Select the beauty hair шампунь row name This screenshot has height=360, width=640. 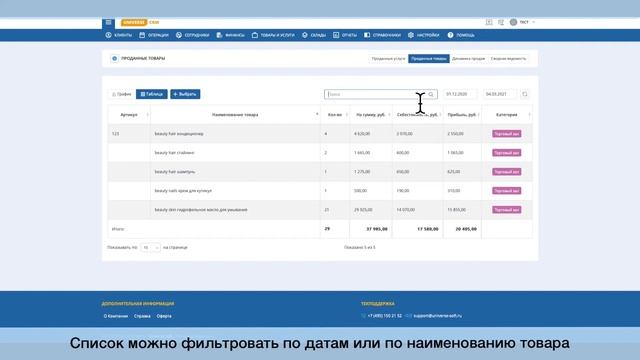pyautogui.click(x=175, y=172)
